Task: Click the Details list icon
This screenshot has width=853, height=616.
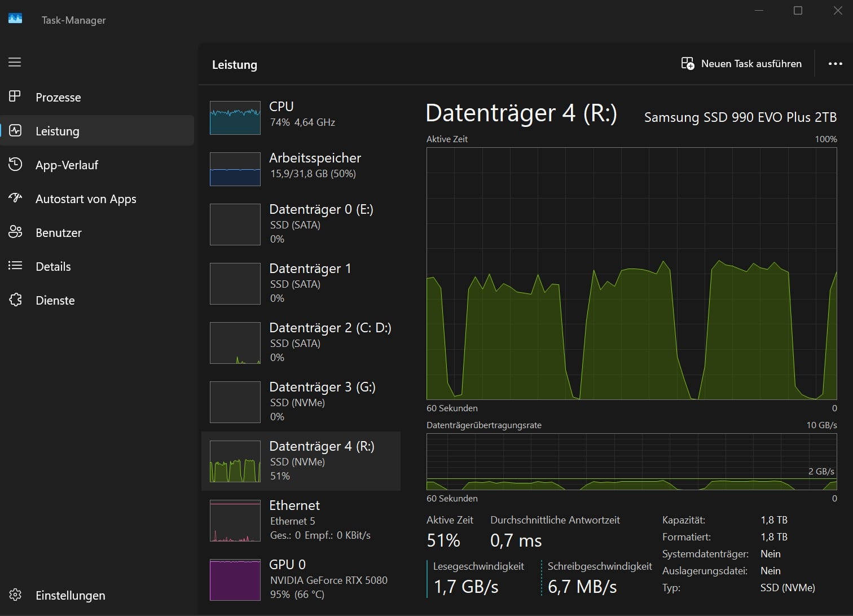Action: point(15,266)
